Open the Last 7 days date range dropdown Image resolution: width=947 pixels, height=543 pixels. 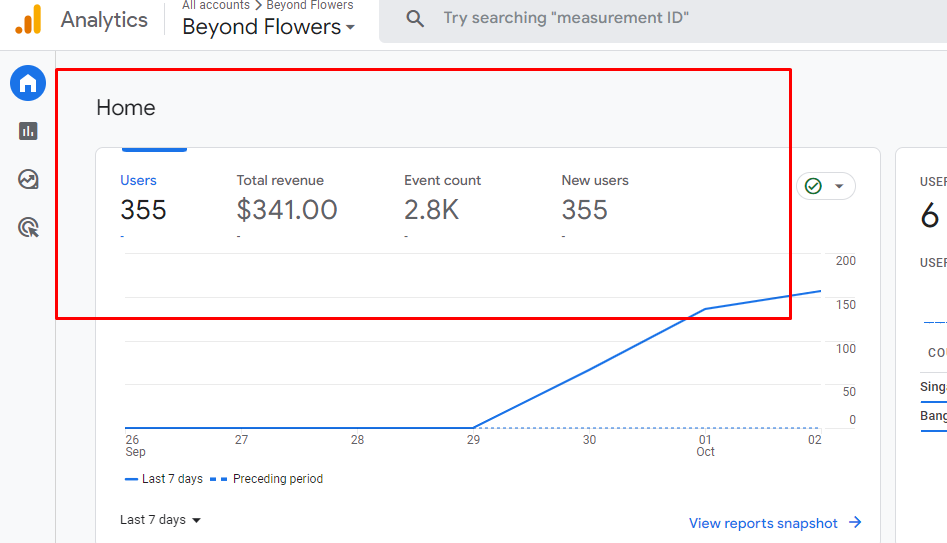tap(160, 520)
